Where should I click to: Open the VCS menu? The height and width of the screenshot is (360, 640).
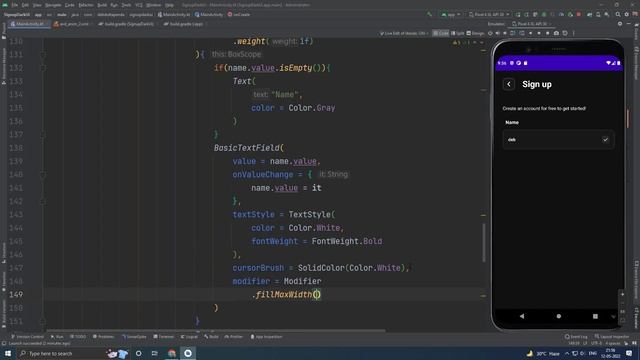[139, 5]
